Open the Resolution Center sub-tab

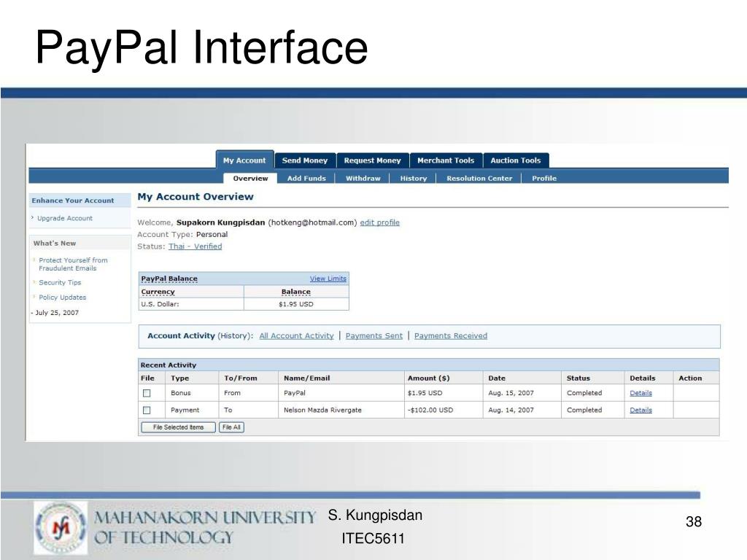479,178
